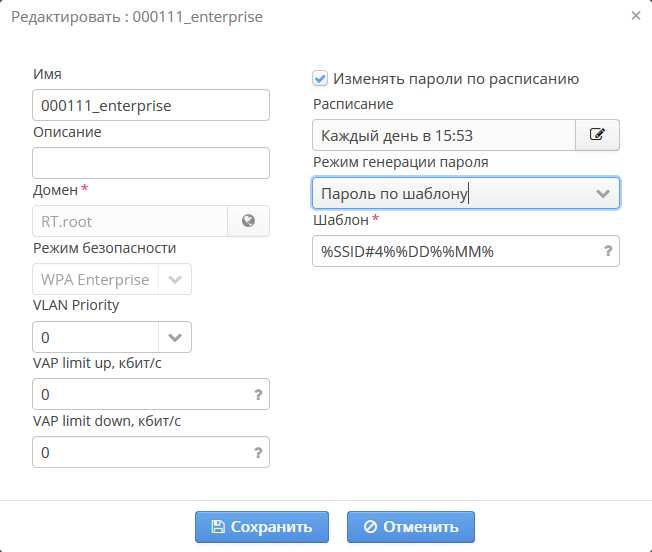Click the help icon for VAP limit down
The height and width of the screenshot is (552, 652).
click(258, 453)
